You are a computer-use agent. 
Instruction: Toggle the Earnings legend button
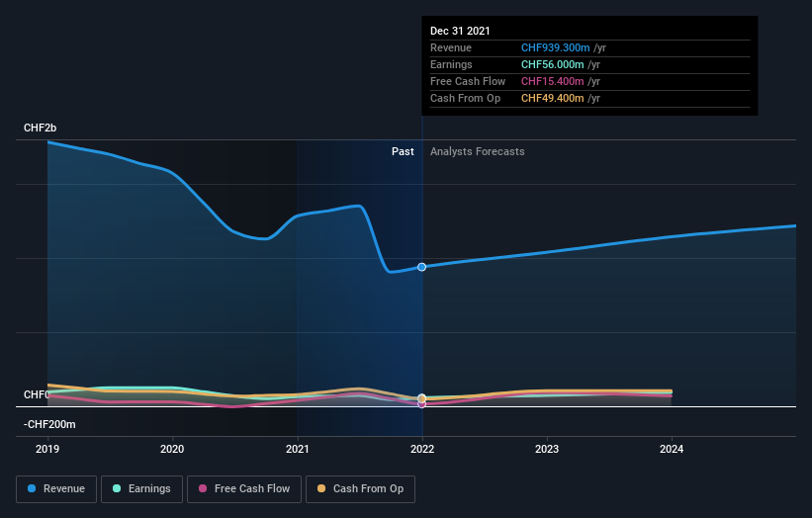(141, 489)
